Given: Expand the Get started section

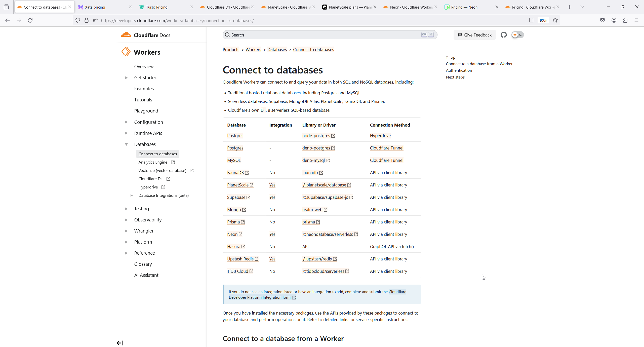Looking at the screenshot, I should pos(126,78).
